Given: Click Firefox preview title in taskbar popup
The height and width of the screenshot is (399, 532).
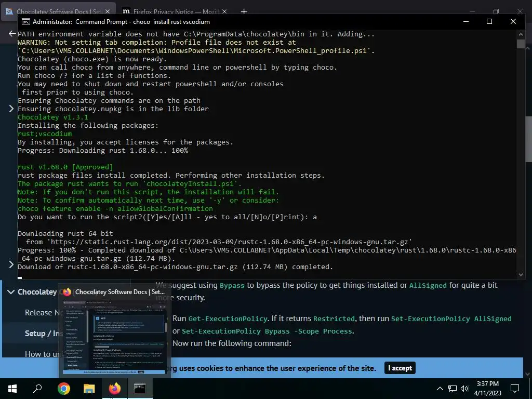Looking at the screenshot, I should (120, 292).
